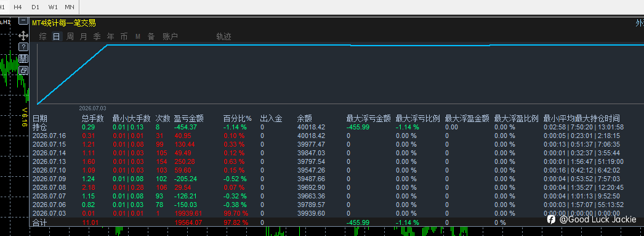Click the 总手数 column header

93,119
